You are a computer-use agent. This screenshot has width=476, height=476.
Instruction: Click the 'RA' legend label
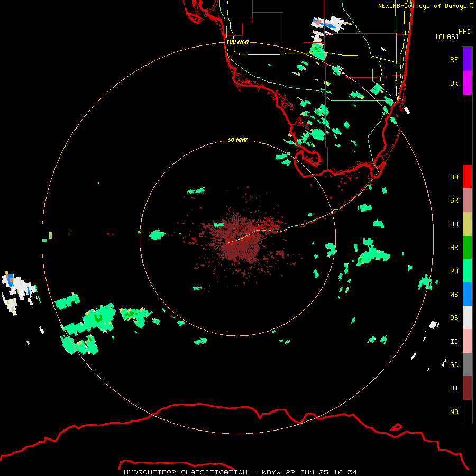pyautogui.click(x=454, y=271)
